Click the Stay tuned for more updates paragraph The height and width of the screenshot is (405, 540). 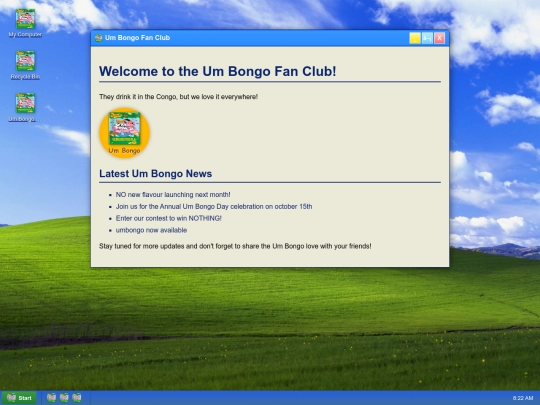coord(235,246)
